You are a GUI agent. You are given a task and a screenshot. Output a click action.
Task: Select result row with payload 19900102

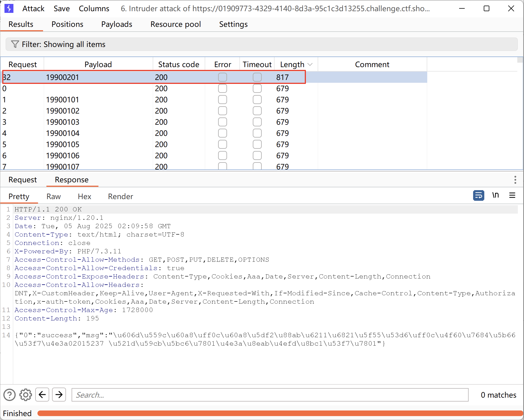click(x=214, y=111)
